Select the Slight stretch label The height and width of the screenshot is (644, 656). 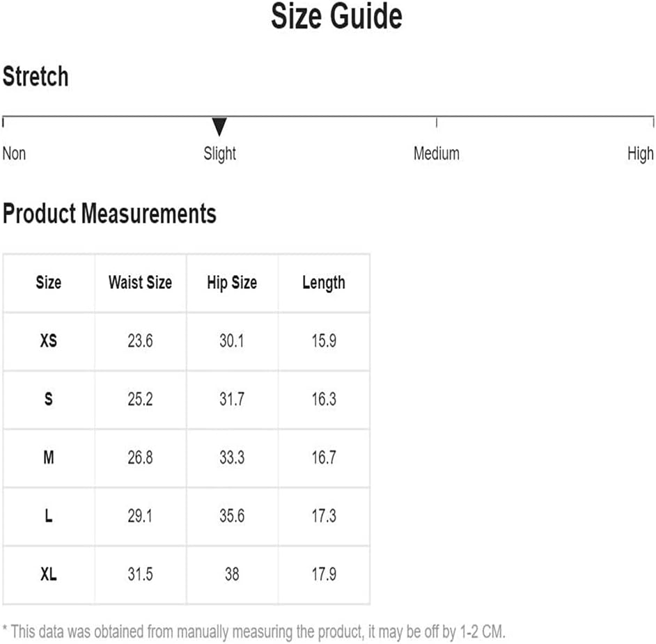pos(219,154)
